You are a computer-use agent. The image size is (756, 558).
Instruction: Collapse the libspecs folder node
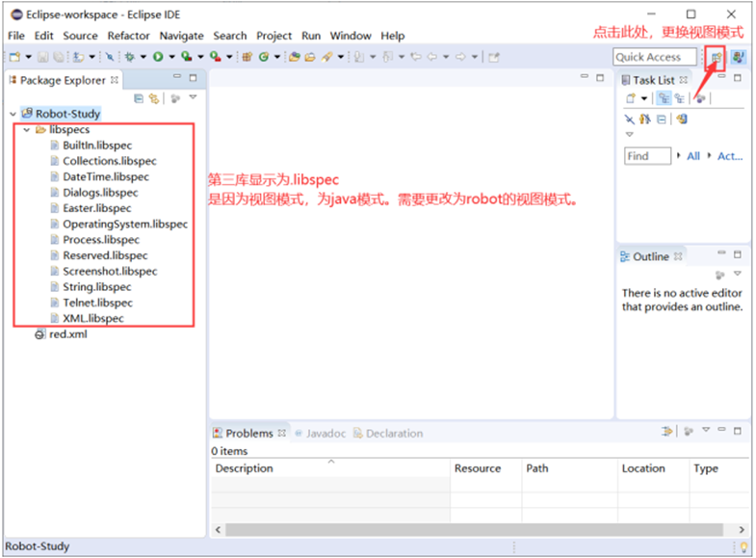27,130
